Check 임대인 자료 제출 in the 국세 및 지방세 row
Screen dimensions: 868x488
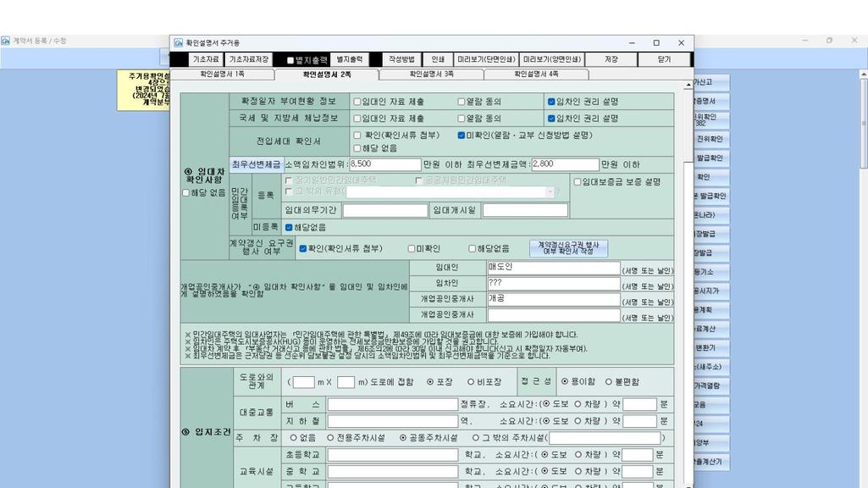coord(357,119)
